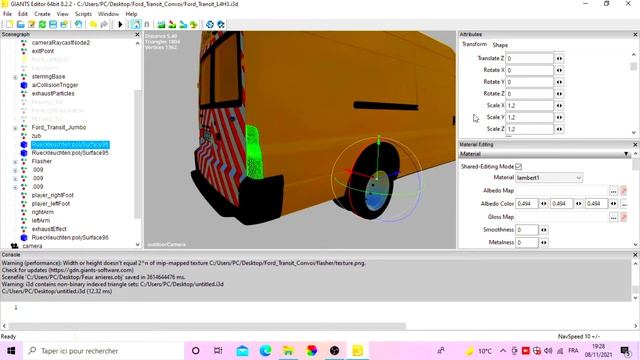
Task: Click the Metalness value stepper arrows
Action: tap(544, 242)
